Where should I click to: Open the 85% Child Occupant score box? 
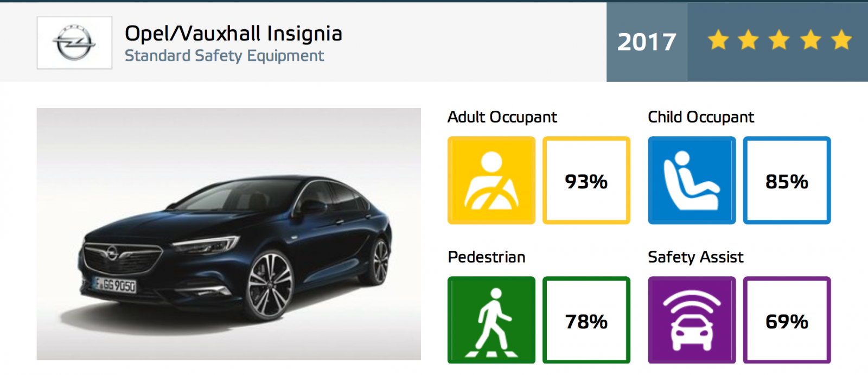click(787, 180)
